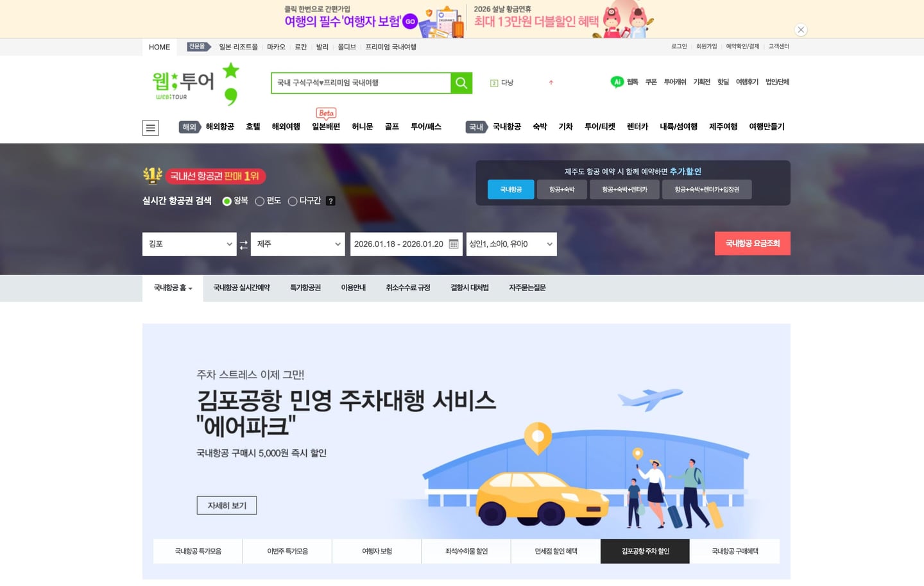Viewport: 924px width, 586px height.
Task: Select the 국내항공 package tab
Action: pos(511,190)
